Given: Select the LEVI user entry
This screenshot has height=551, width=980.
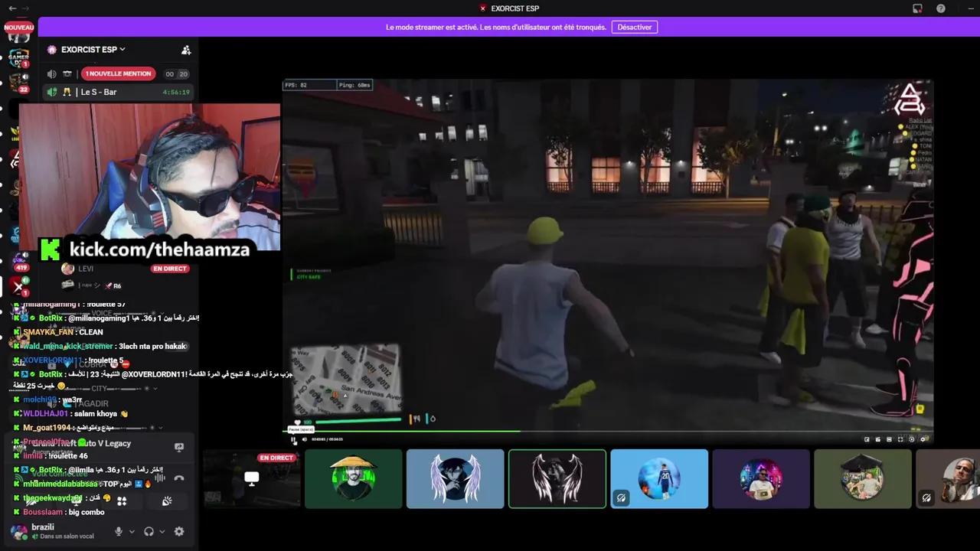Looking at the screenshot, I should [119, 269].
